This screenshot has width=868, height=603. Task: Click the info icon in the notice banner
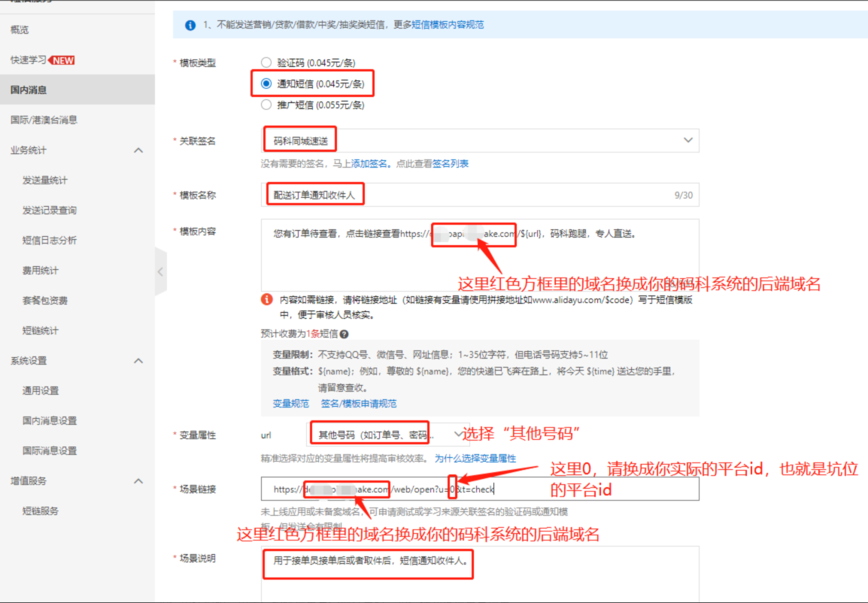coord(190,25)
